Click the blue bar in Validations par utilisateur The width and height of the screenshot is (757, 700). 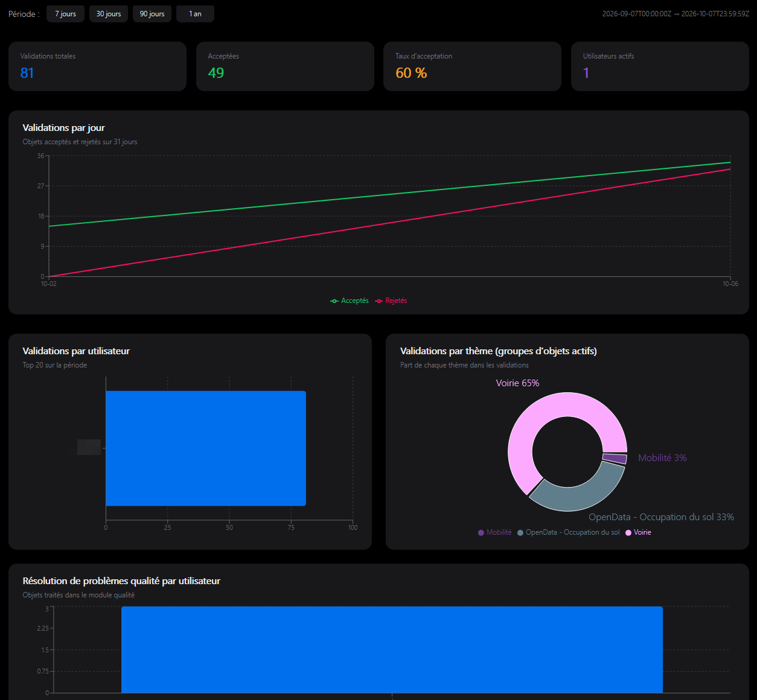coord(206,448)
